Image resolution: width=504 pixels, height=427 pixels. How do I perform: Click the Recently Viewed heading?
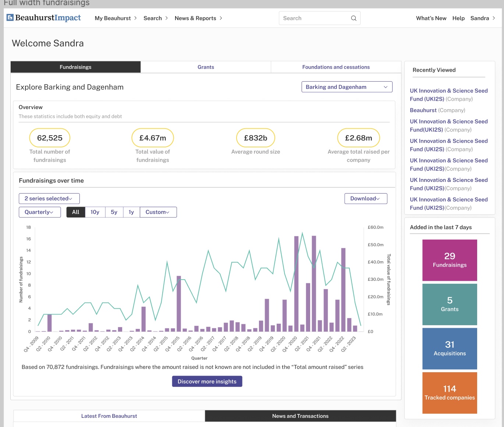434,70
